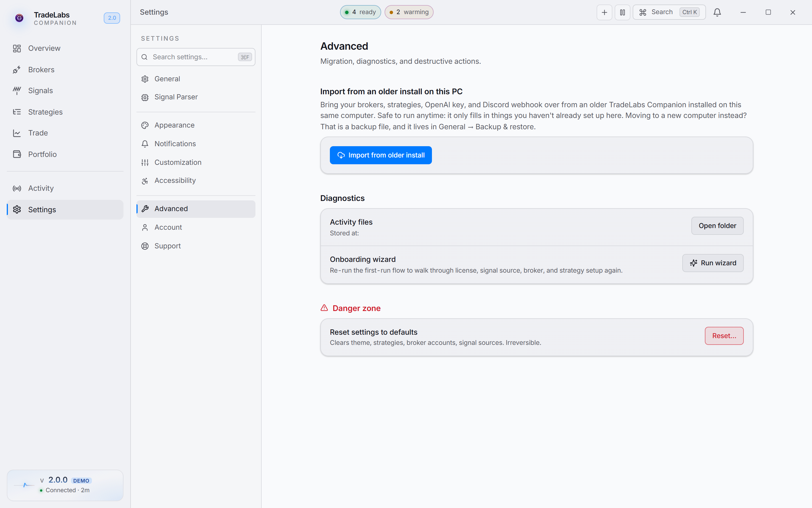
Task: Open the Overview page icon in sidebar
Action: pyautogui.click(x=17, y=48)
